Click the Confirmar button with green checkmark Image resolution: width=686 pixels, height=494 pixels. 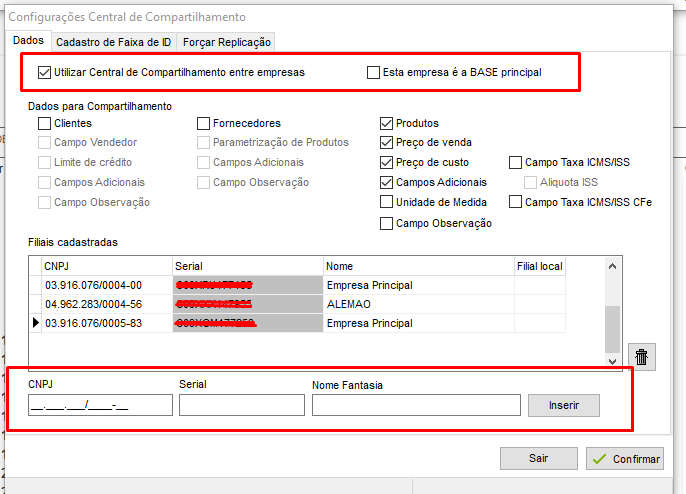point(626,458)
